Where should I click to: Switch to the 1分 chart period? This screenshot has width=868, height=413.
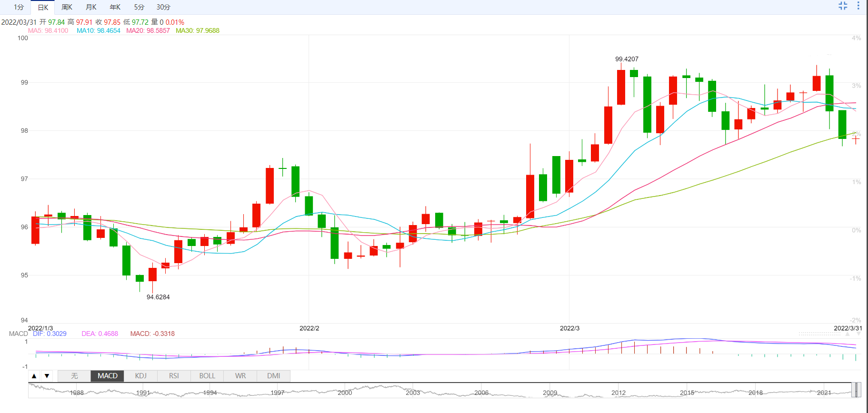click(19, 7)
